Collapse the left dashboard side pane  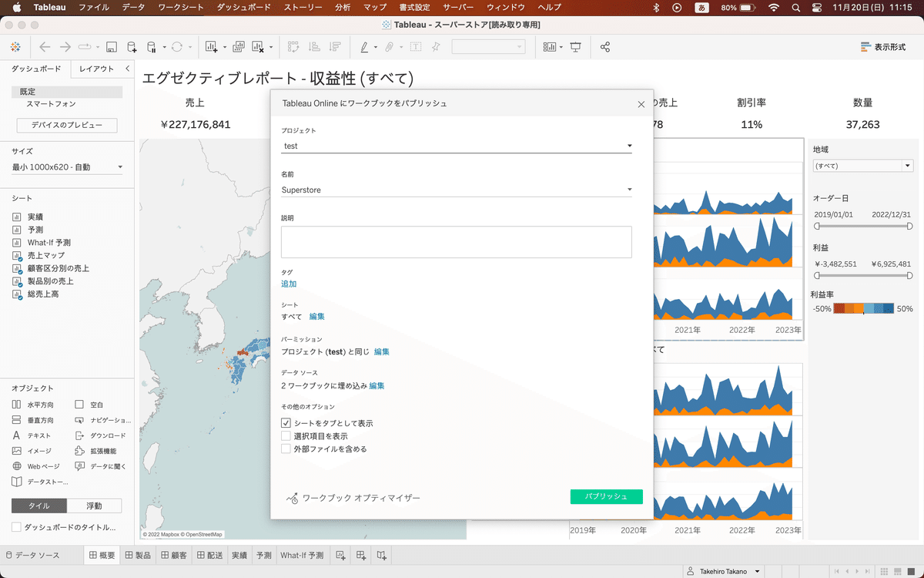[x=128, y=69]
